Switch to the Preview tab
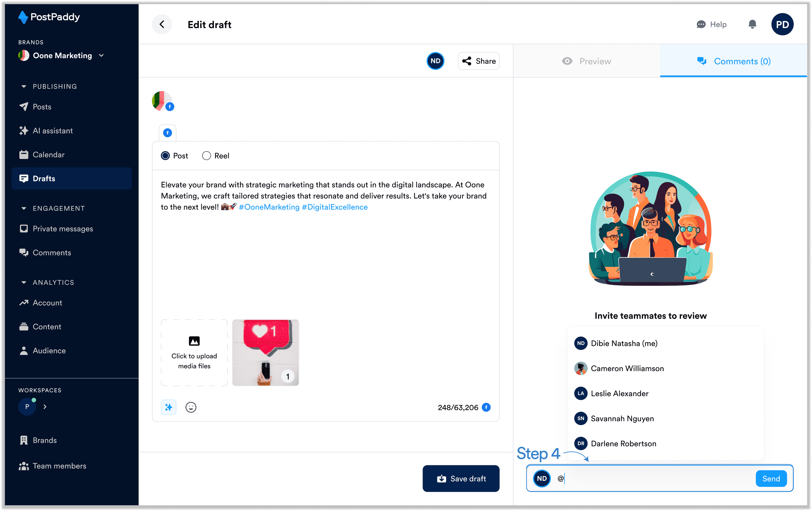This screenshot has height=511, width=812. [586, 61]
